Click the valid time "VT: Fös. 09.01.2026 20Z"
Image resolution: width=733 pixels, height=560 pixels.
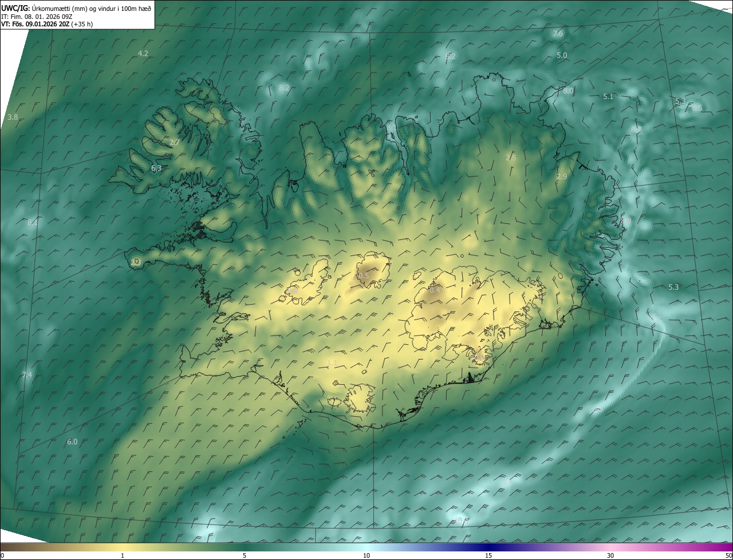point(36,24)
